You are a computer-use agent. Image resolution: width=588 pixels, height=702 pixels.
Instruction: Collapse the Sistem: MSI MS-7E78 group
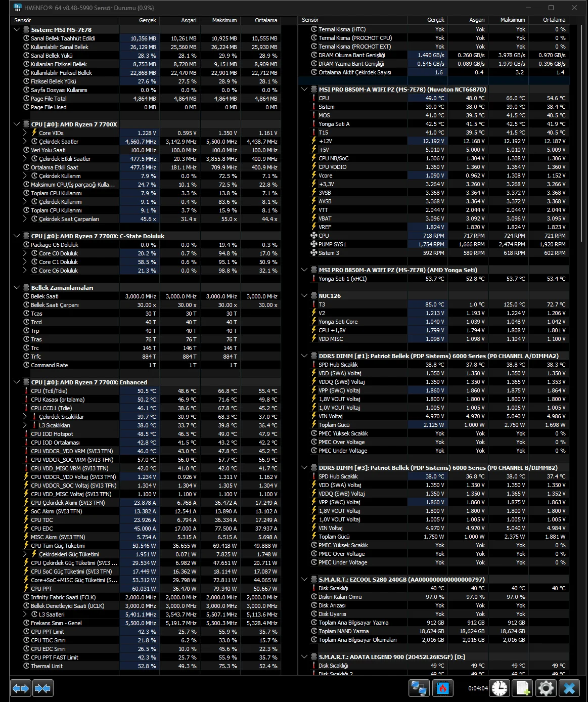click(17, 30)
